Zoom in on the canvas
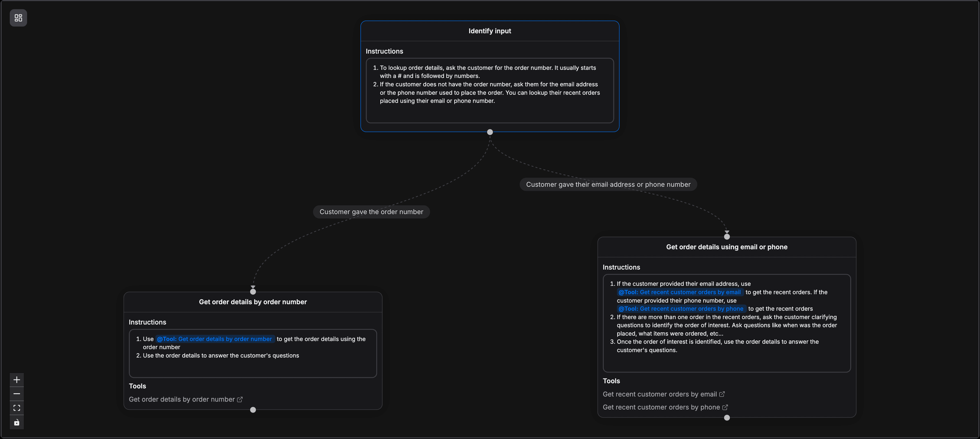The height and width of the screenshot is (439, 980). pos(16,379)
